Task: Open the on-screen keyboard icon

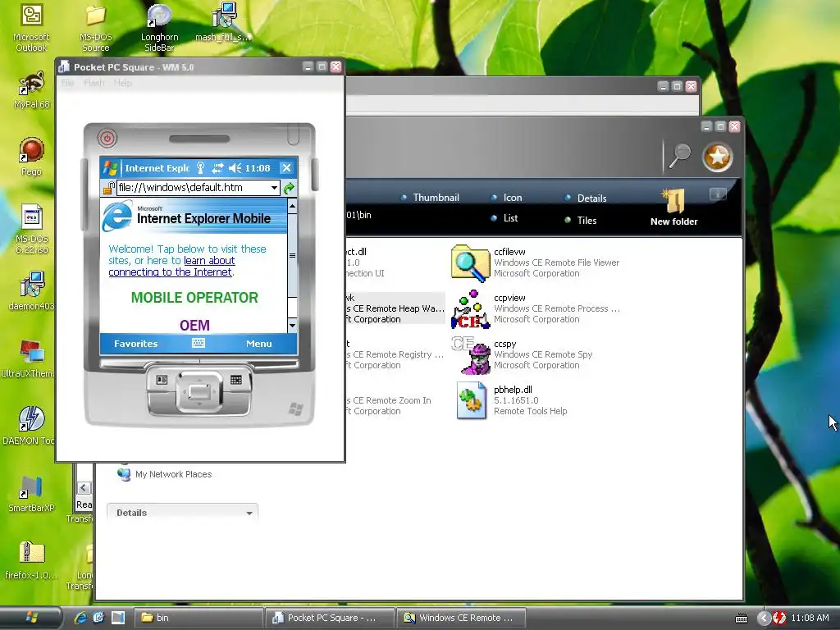Action: coord(199,344)
